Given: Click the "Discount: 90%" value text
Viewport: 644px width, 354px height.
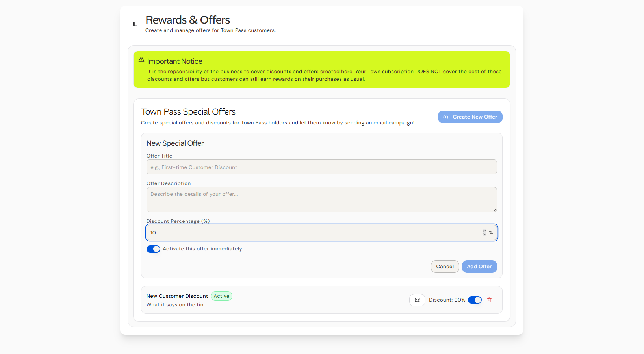Looking at the screenshot, I should click(x=447, y=300).
